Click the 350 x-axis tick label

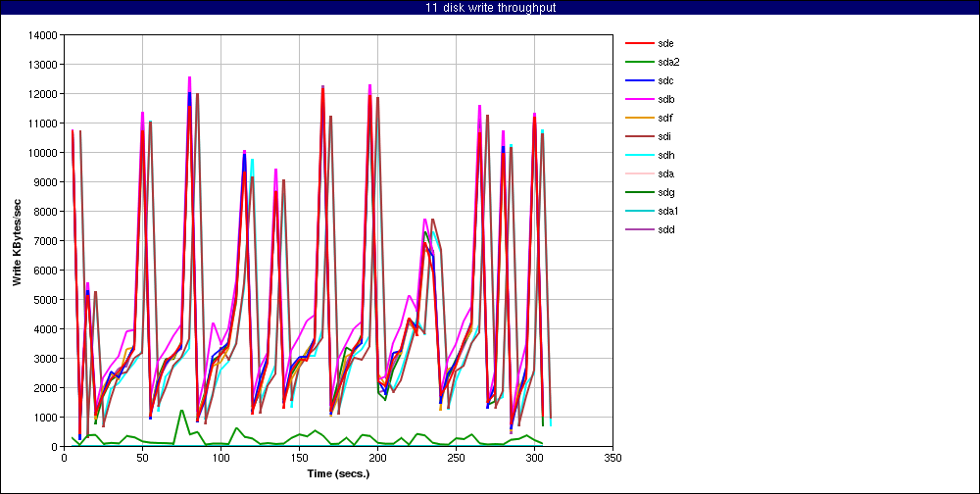click(x=612, y=458)
